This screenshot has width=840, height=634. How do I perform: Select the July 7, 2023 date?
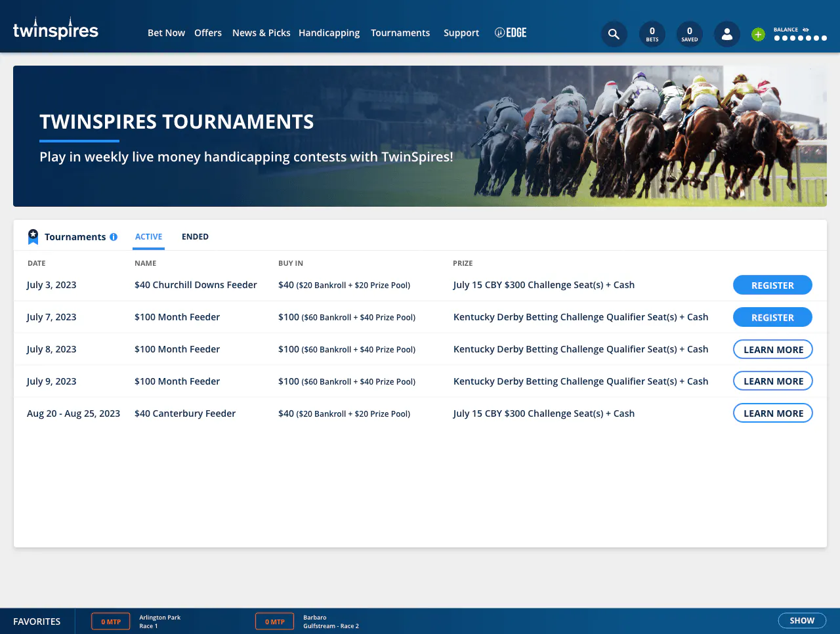pyautogui.click(x=51, y=317)
